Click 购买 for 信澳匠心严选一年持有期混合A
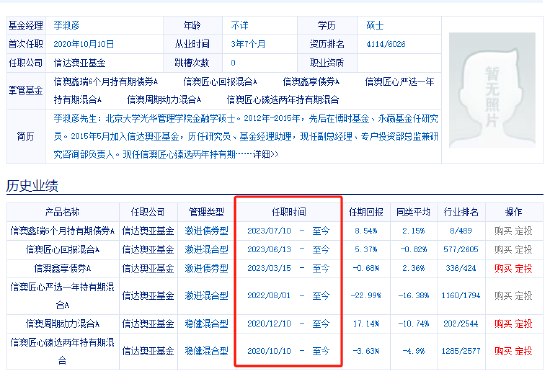The width and height of the screenshot is (550, 379). click(x=503, y=296)
